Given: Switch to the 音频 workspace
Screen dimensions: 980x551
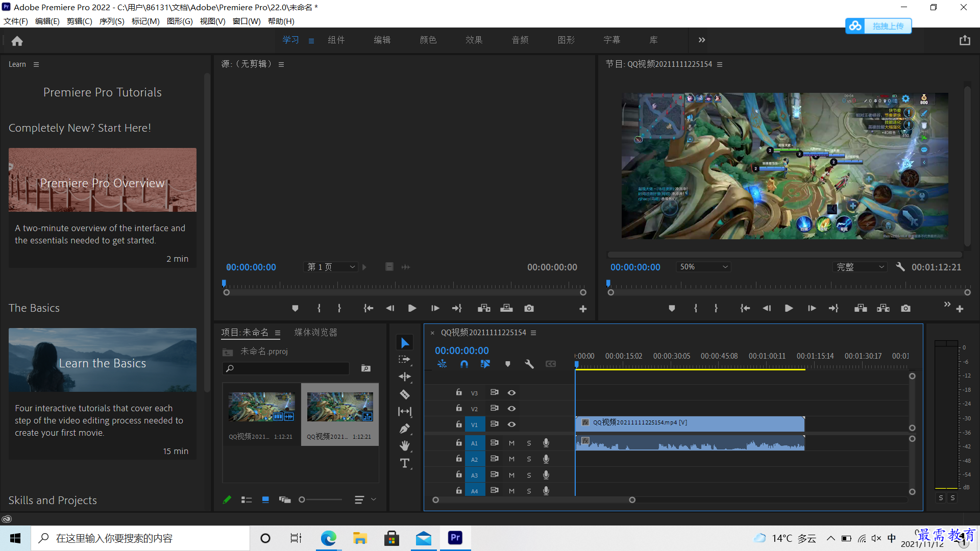Looking at the screenshot, I should [x=520, y=40].
